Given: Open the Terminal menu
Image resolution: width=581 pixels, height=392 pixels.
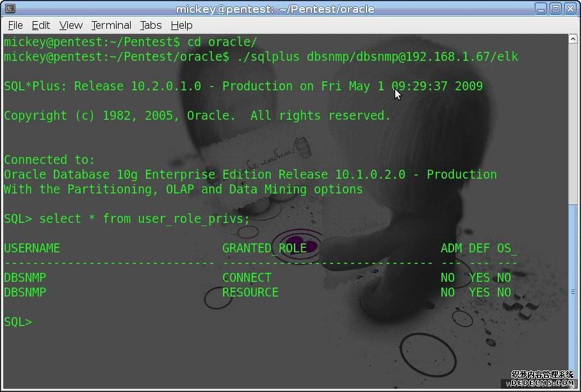Looking at the screenshot, I should (x=111, y=25).
